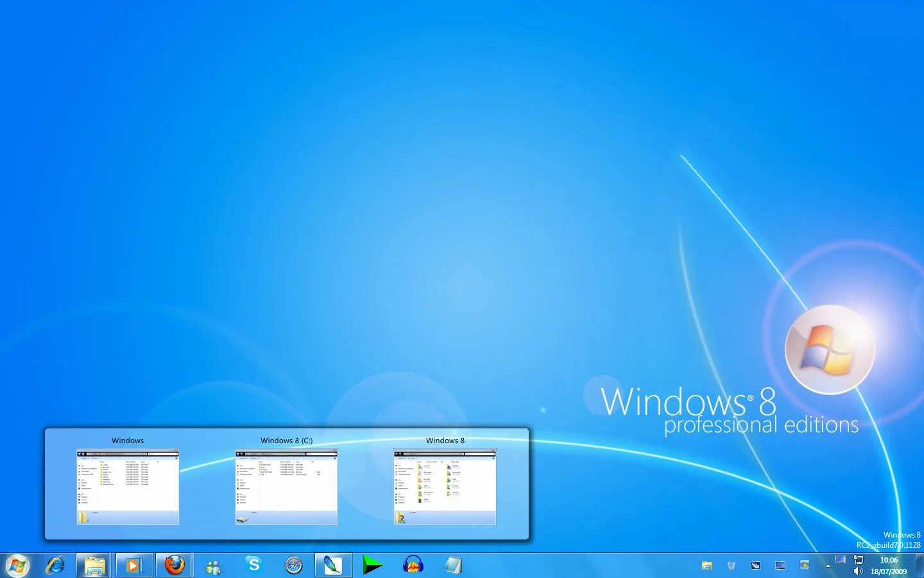Open the network connection tray icon
This screenshot has width=924, height=578.
click(859, 560)
